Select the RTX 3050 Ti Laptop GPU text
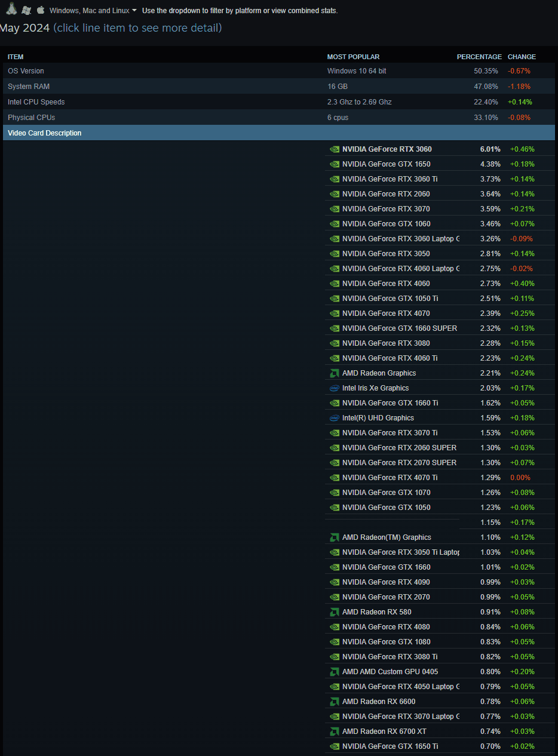558x756 pixels. [401, 552]
